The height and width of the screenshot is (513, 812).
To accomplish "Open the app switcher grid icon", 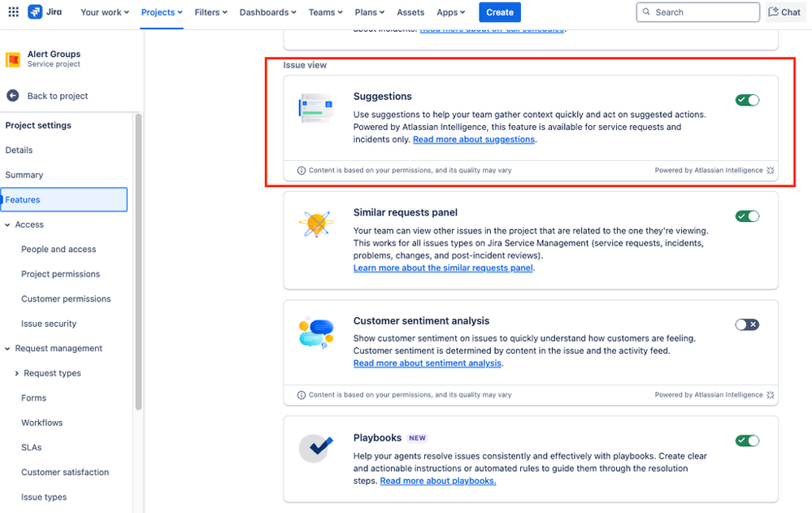I will [14, 12].
